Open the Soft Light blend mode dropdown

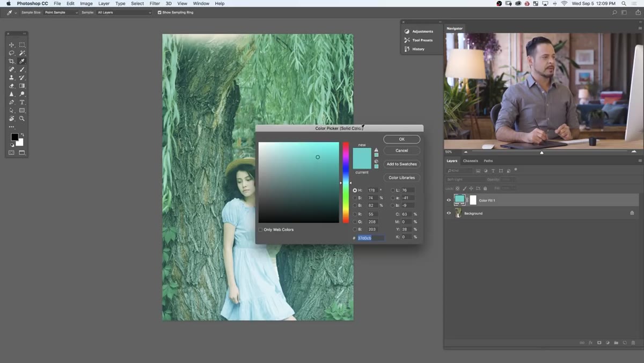(465, 179)
